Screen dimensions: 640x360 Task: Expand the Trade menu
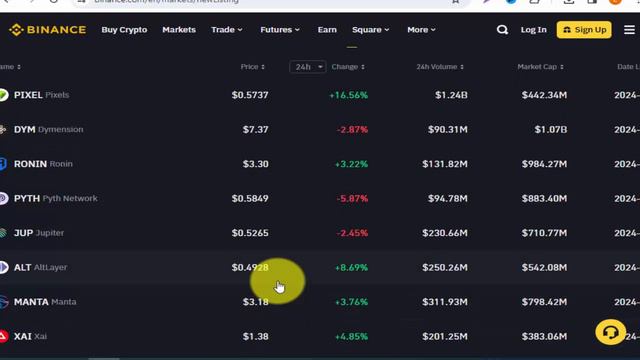pyautogui.click(x=227, y=30)
